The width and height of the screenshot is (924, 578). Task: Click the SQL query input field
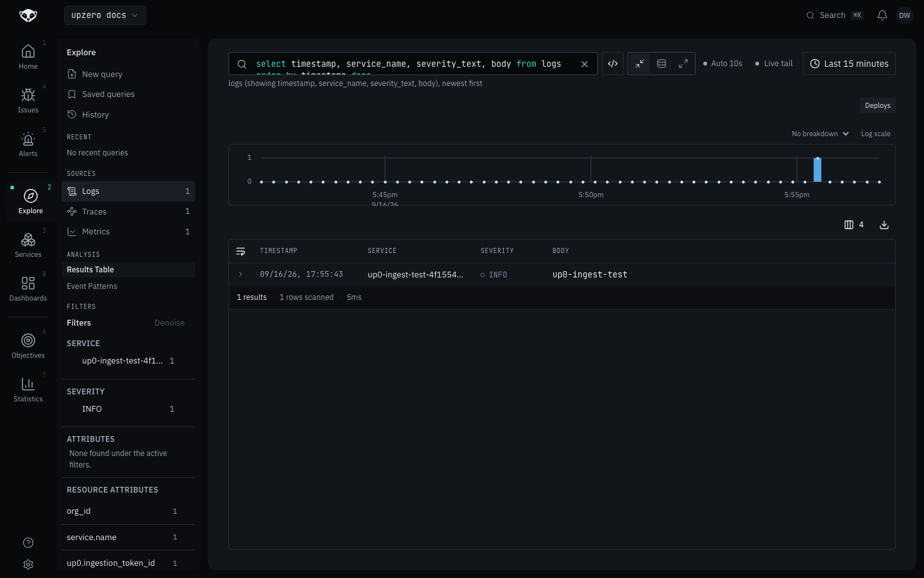414,64
